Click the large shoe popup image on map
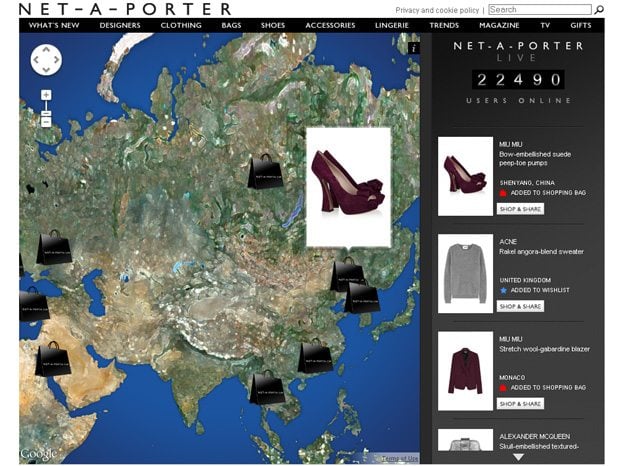Viewport: 620px width, 466px height. [x=348, y=186]
